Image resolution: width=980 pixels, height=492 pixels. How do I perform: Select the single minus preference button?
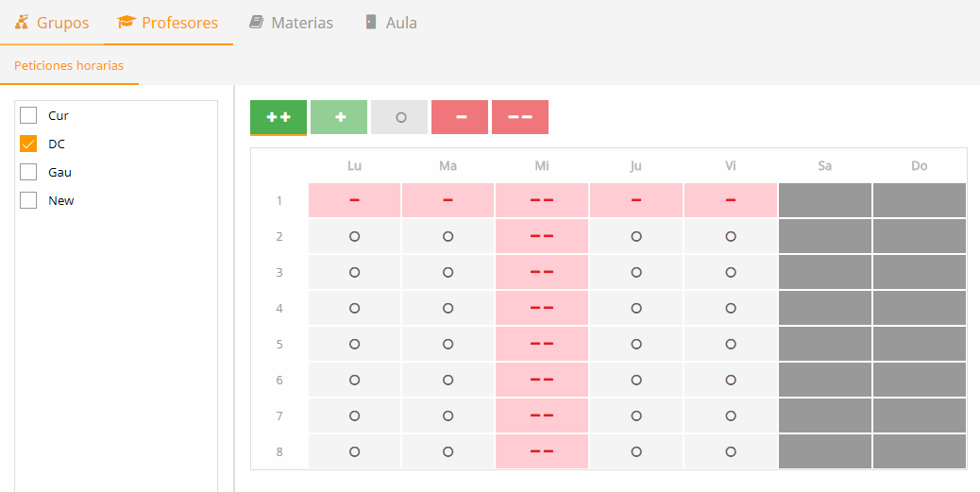(x=460, y=117)
